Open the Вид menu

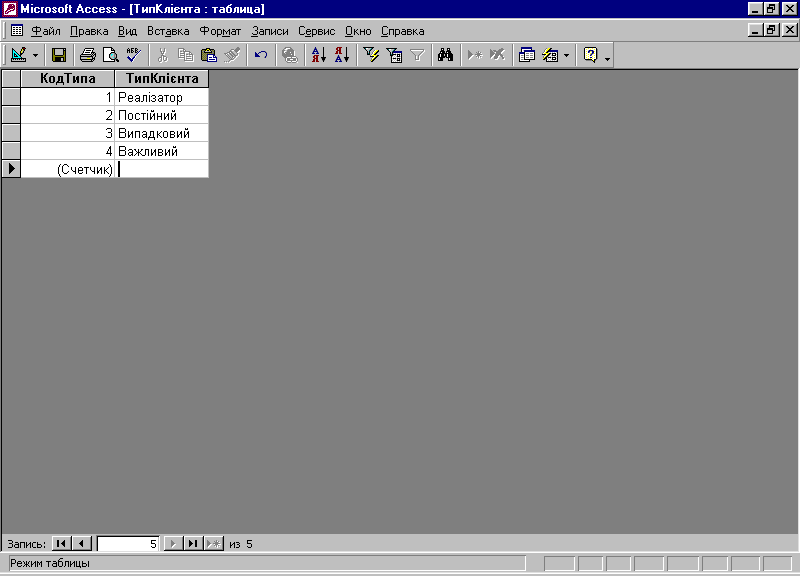tap(128, 31)
